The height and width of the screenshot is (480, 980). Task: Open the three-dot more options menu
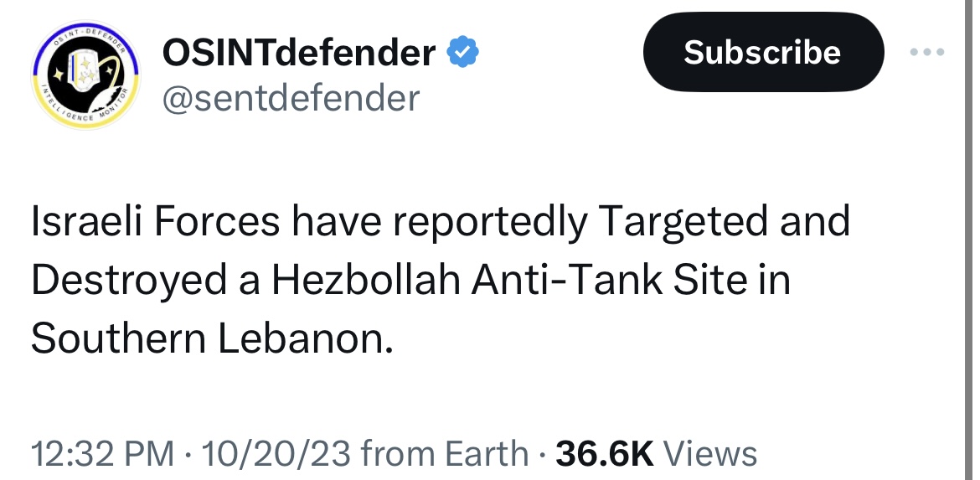(x=927, y=52)
